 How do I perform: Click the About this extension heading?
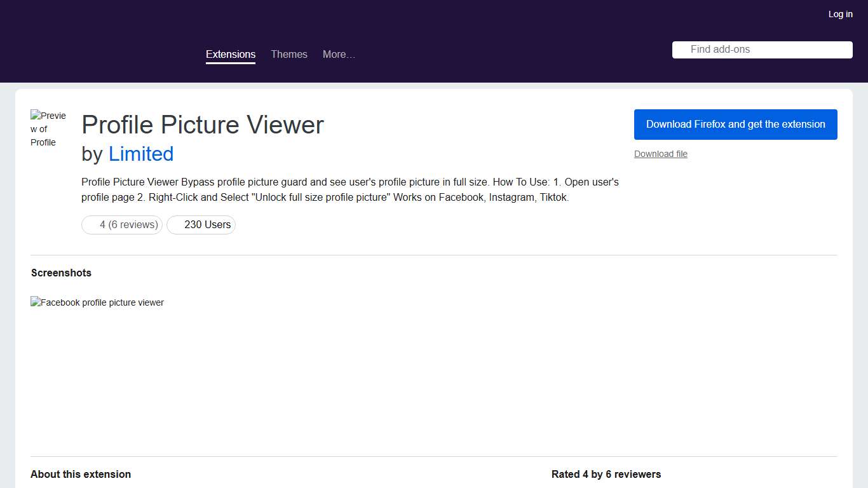coord(81,474)
